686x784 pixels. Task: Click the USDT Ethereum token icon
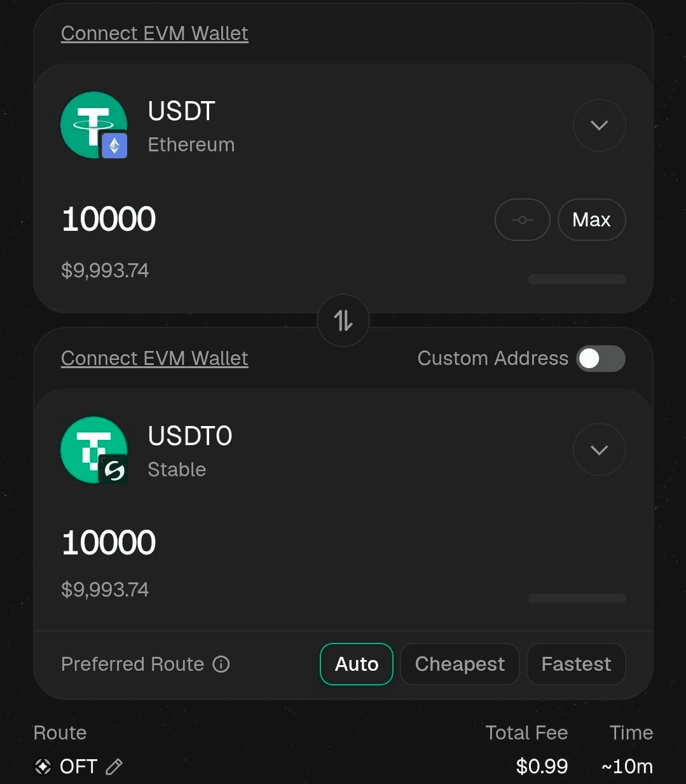(94, 125)
